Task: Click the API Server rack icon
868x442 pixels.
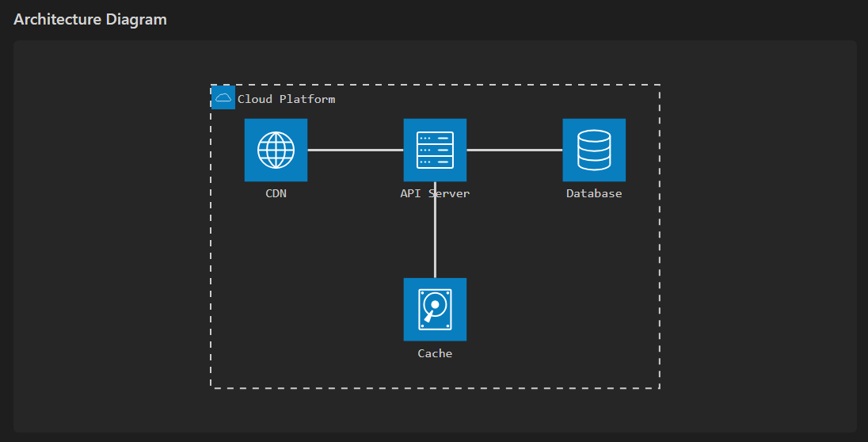Action: (435, 150)
